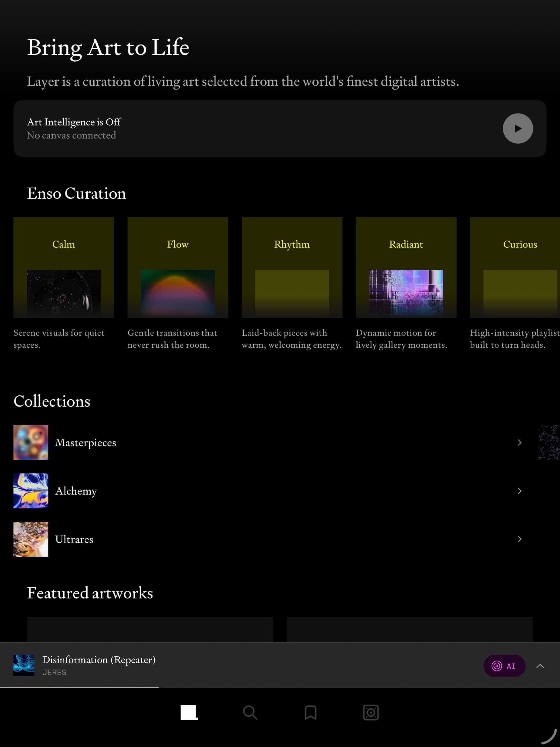
Task: Open the second Featured artworks tile
Action: [x=410, y=629]
